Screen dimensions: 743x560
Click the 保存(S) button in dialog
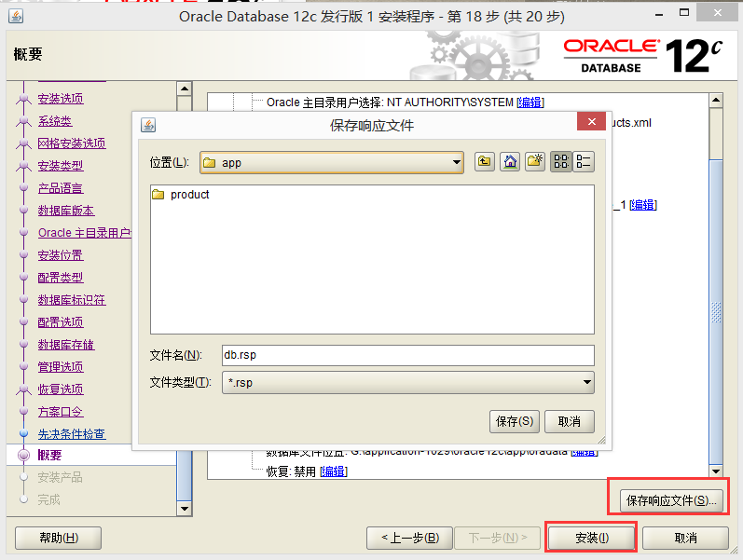pyautogui.click(x=515, y=422)
